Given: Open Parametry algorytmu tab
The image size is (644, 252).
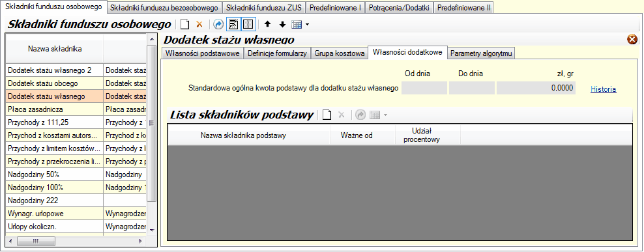Looking at the screenshot, I should (481, 54).
